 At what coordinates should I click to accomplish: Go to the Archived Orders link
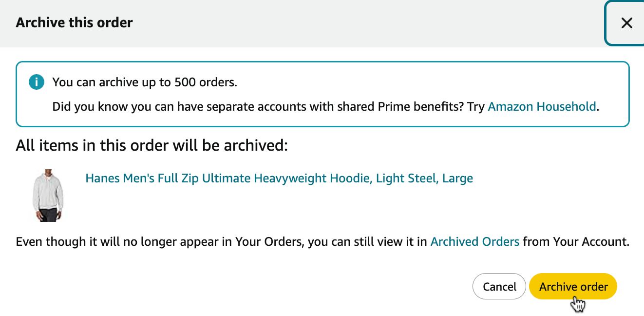(475, 241)
